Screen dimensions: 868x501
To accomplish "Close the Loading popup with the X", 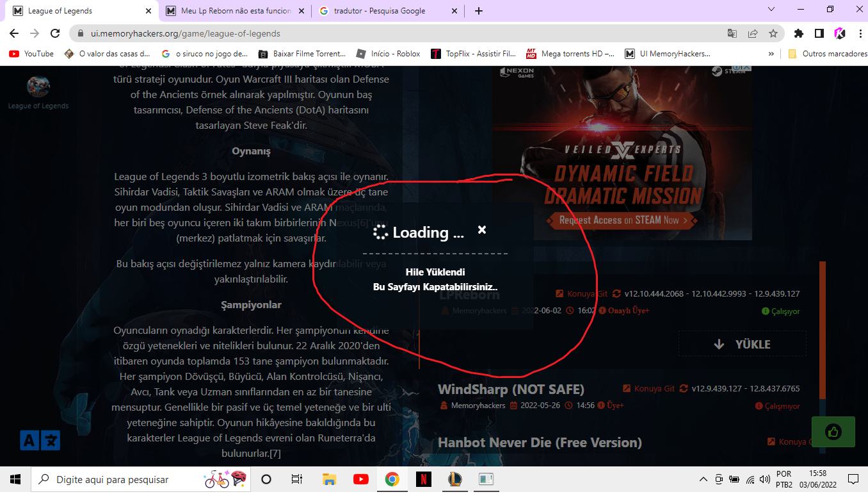I will [482, 229].
